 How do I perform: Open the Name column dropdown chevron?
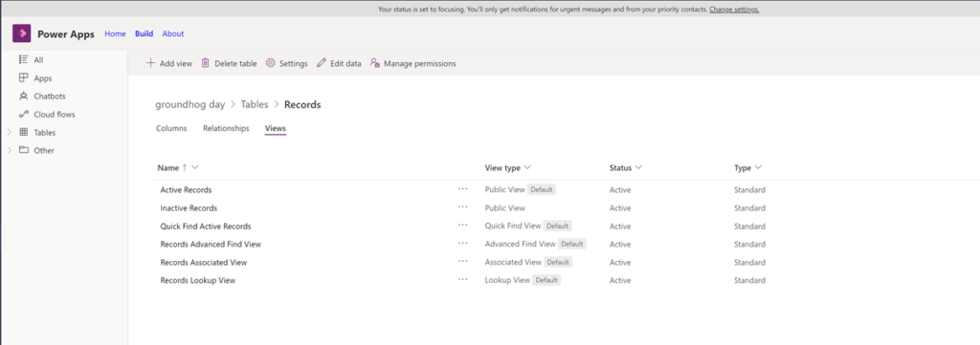tap(195, 168)
